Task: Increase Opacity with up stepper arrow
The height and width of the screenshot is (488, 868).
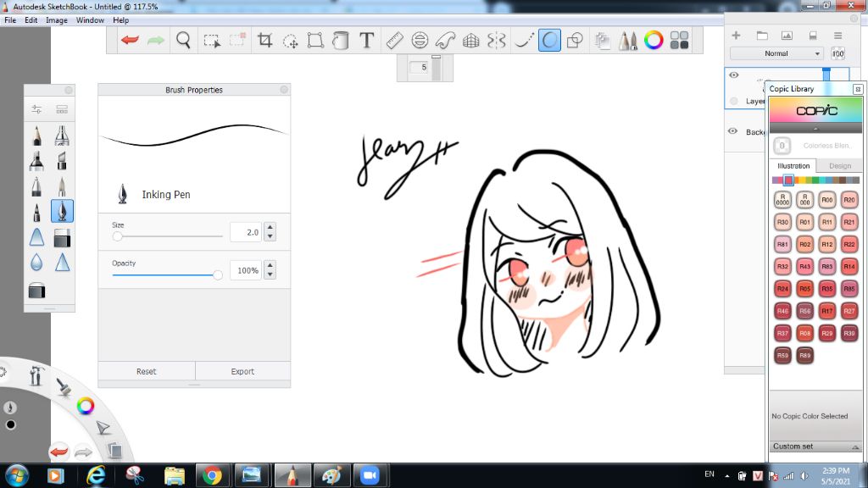Action: tap(270, 265)
